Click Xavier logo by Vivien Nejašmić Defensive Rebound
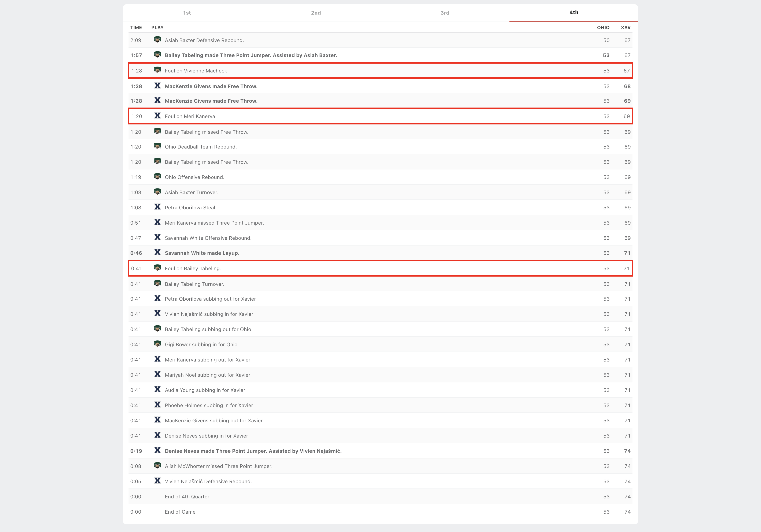Screen dimensions: 761x532 [x=157, y=481]
